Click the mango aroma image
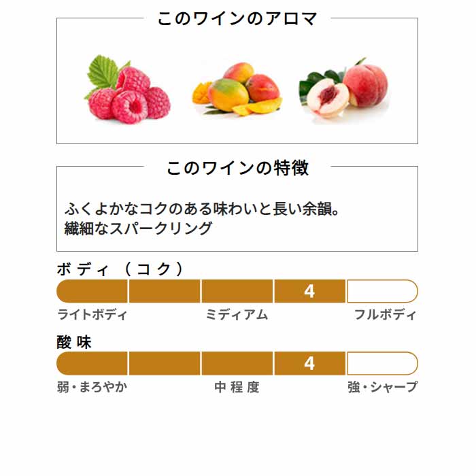 click(237, 89)
